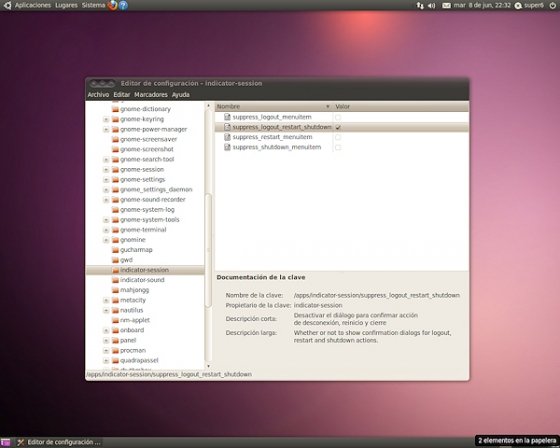560x448 pixels.
Task: Open the Ayuda menu
Action: (x=181, y=95)
